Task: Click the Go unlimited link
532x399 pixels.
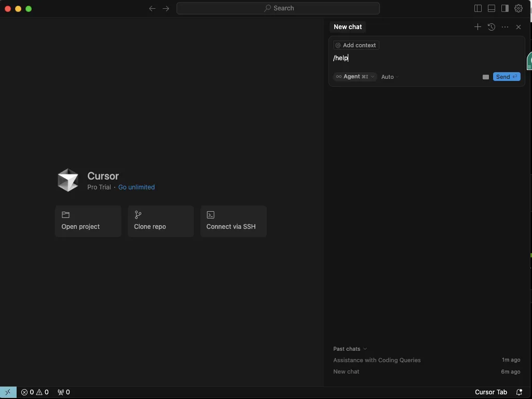Action: point(137,187)
